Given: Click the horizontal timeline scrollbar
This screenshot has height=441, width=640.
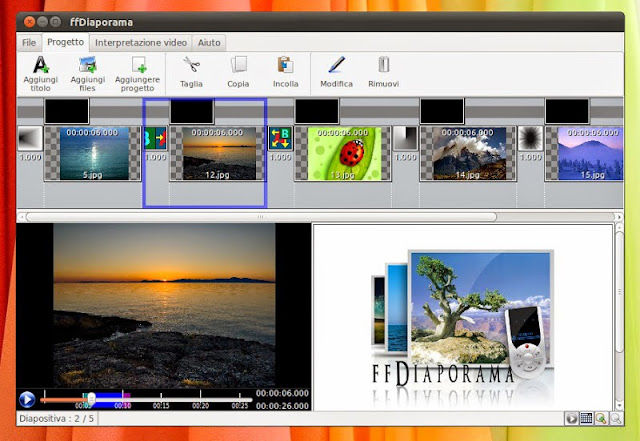Looking at the screenshot, I should pos(261,217).
